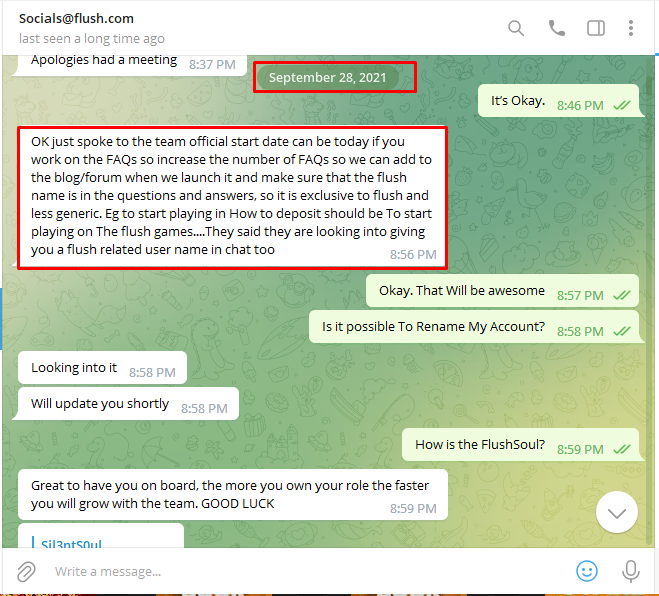This screenshot has height=596, width=659.
Task: Open search in this chat
Action: point(516,28)
